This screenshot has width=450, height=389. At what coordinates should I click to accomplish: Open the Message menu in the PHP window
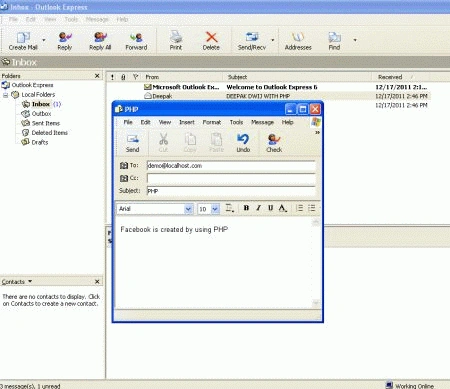point(262,122)
